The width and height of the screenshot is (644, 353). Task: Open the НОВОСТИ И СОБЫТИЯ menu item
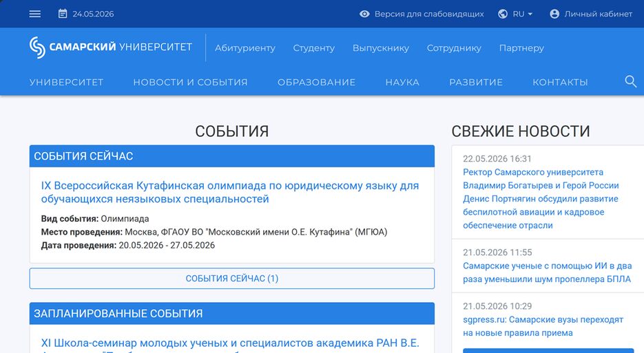(191, 82)
